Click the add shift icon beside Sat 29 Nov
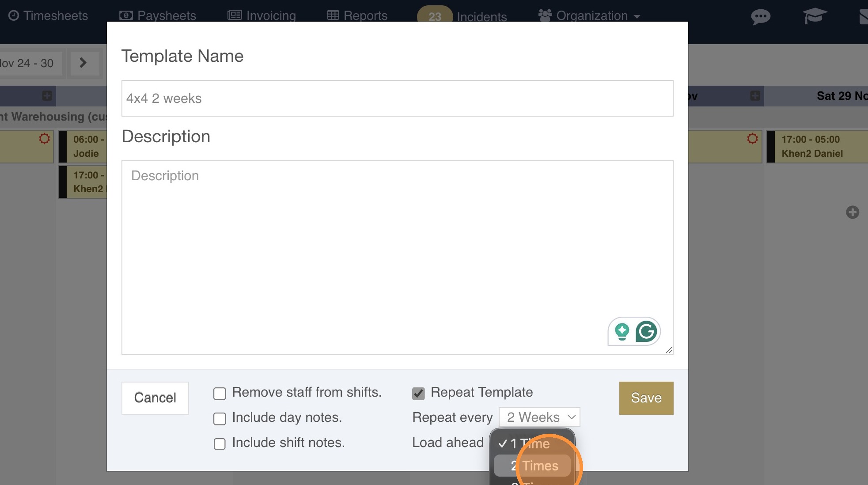868x485 pixels. [755, 96]
